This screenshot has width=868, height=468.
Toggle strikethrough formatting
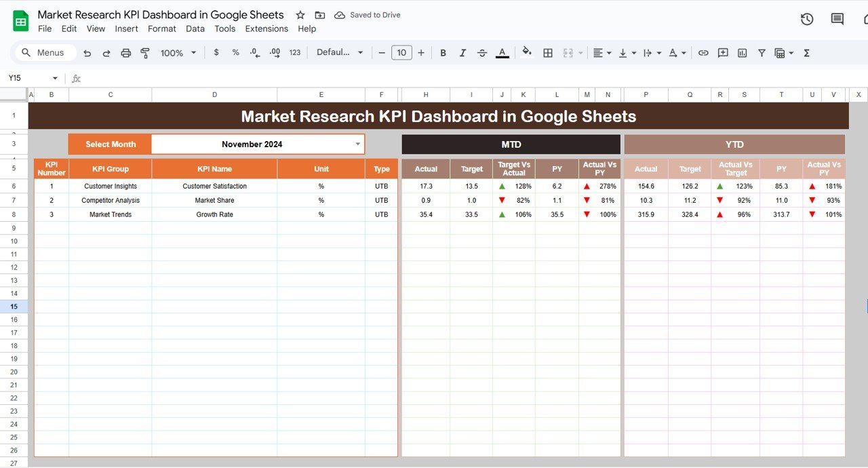pyautogui.click(x=482, y=53)
